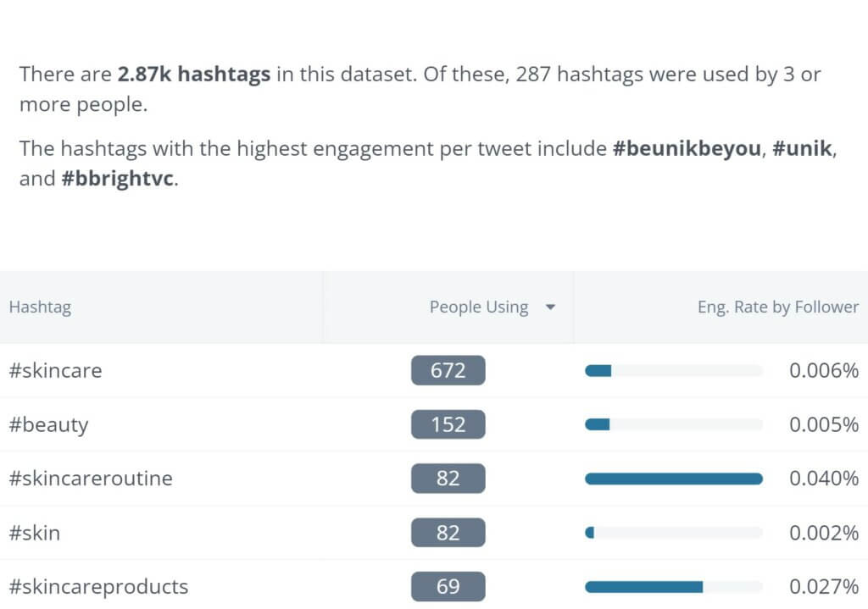
Task: Click the engagement bar for #skincareroutine
Action: coord(672,479)
